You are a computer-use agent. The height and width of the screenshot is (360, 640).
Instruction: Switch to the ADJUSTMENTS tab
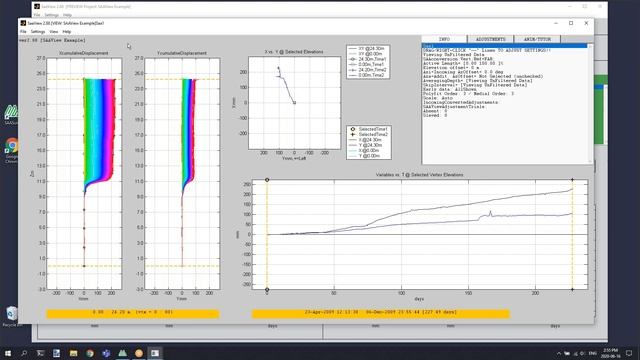(x=490, y=39)
